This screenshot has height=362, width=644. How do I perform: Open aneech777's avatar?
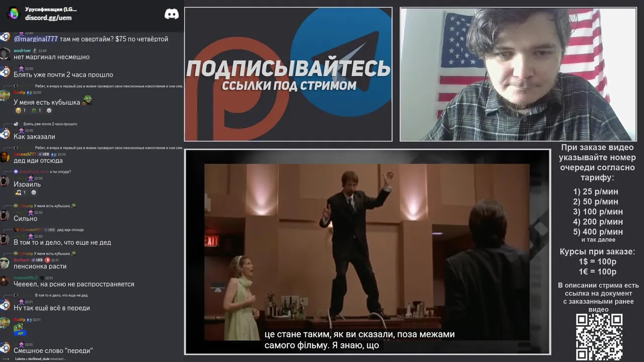click(x=5, y=157)
